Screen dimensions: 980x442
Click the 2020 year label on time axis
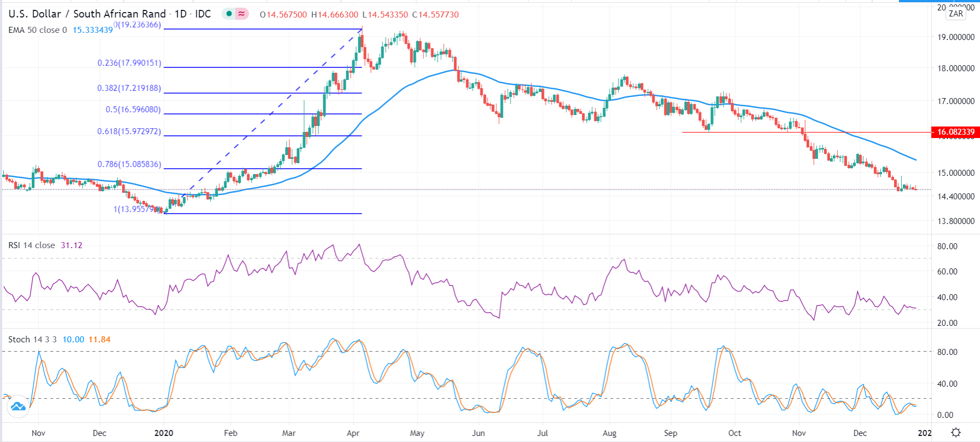[164, 433]
